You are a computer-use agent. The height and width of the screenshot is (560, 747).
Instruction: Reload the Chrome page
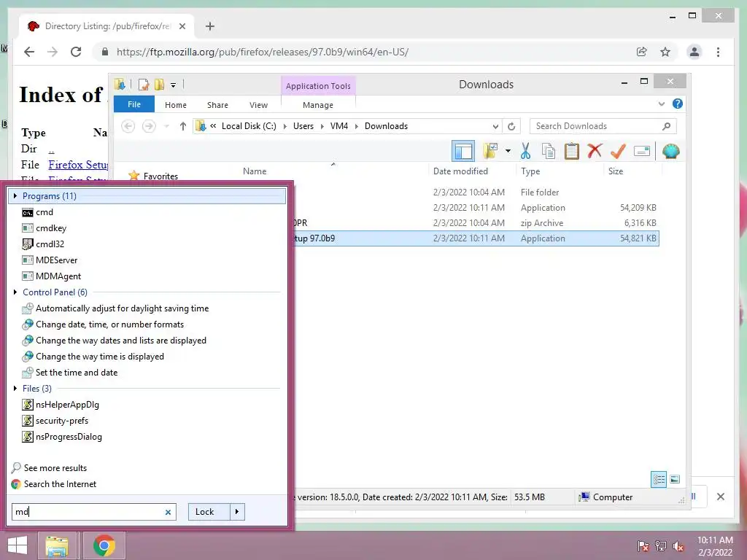76,52
